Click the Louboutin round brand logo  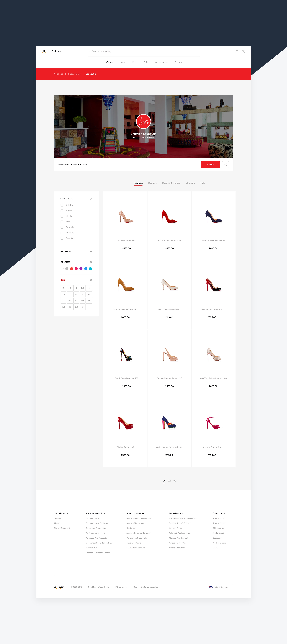pyautogui.click(x=143, y=122)
